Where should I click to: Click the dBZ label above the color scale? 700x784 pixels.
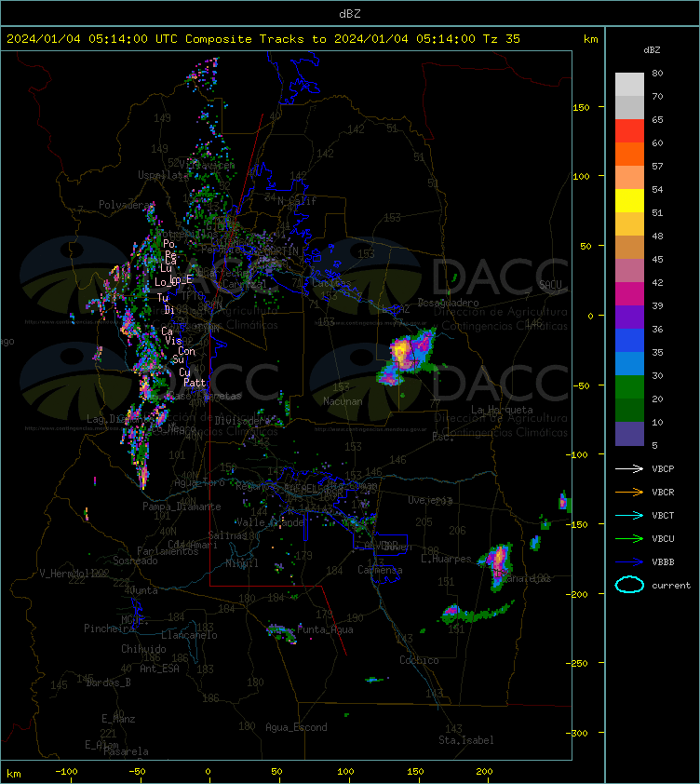tap(652, 50)
